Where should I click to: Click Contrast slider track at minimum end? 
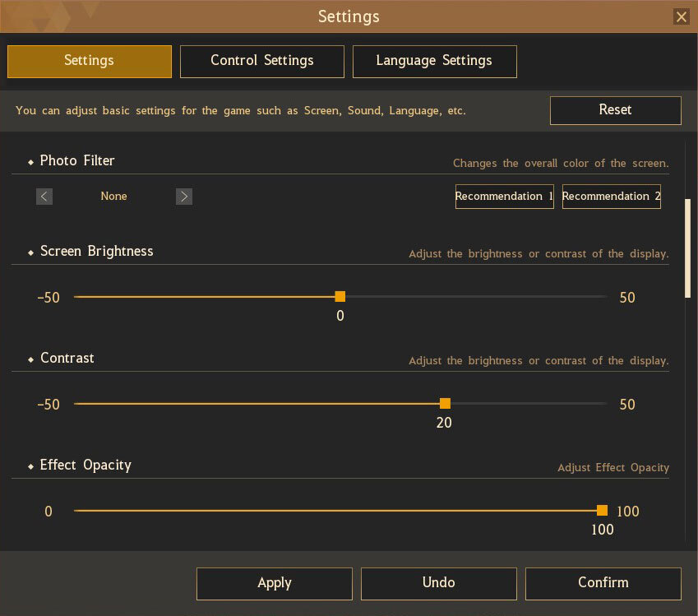(x=76, y=404)
